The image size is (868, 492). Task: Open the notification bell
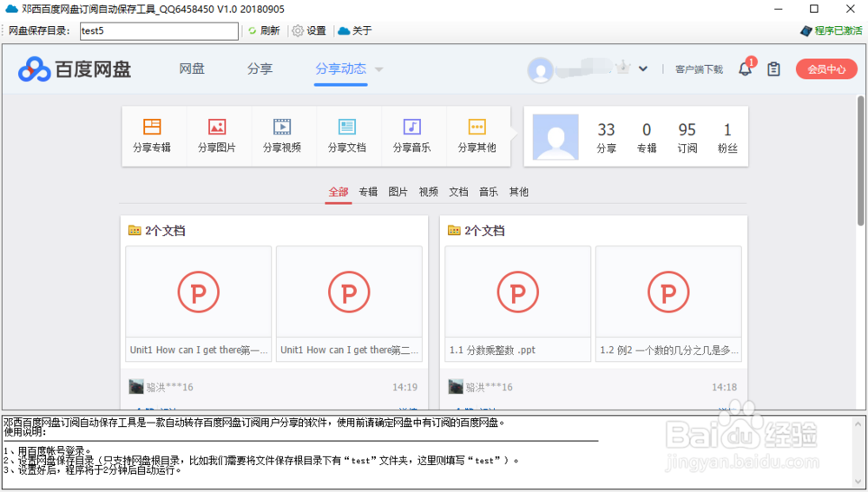pos(745,69)
